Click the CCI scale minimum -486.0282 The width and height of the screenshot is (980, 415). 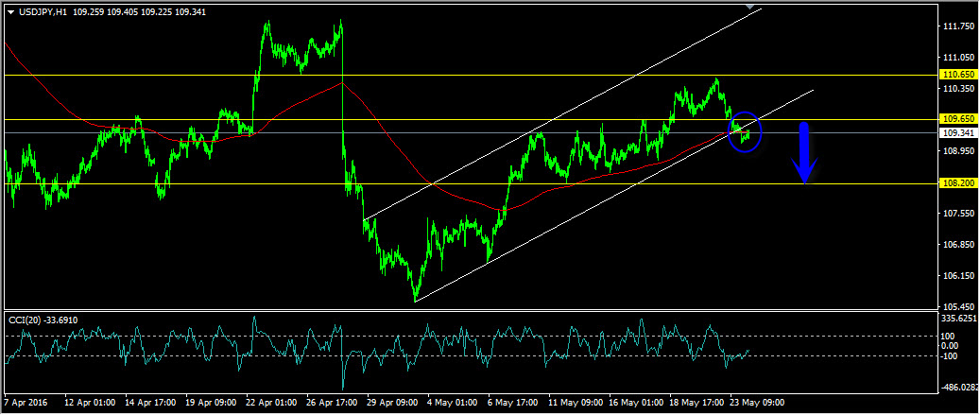960,388
